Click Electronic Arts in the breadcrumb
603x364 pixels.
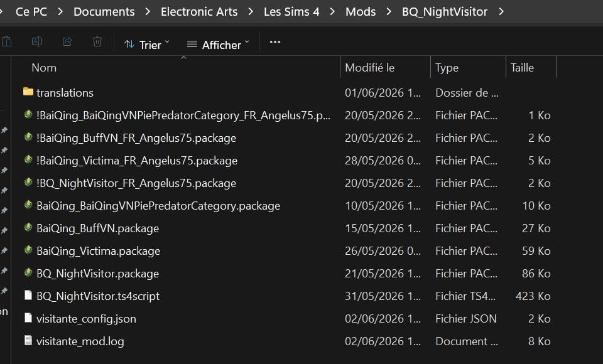click(199, 11)
